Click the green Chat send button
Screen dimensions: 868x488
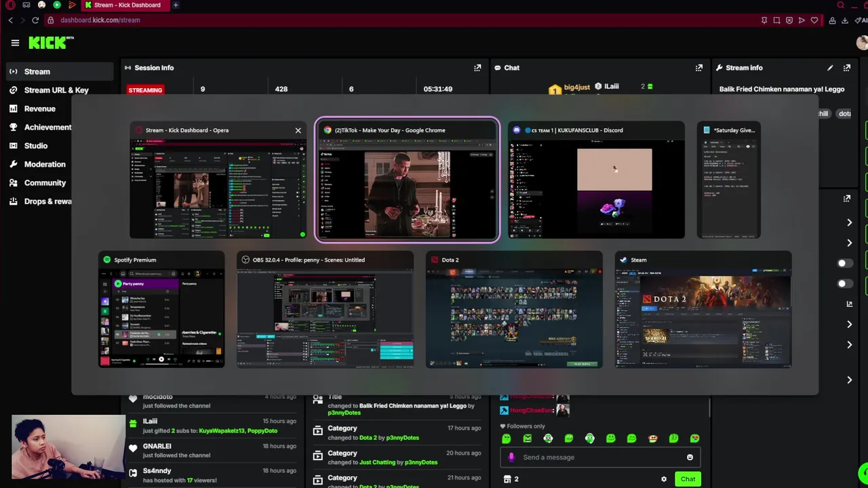pyautogui.click(x=688, y=479)
